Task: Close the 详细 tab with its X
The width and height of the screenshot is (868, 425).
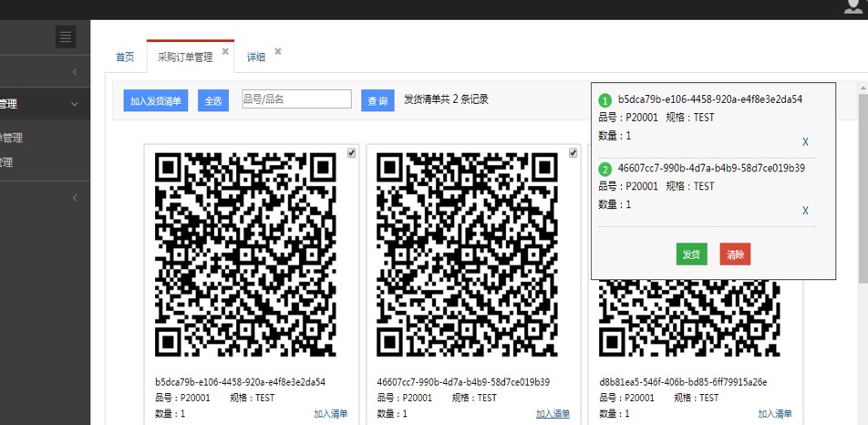Action: [278, 51]
